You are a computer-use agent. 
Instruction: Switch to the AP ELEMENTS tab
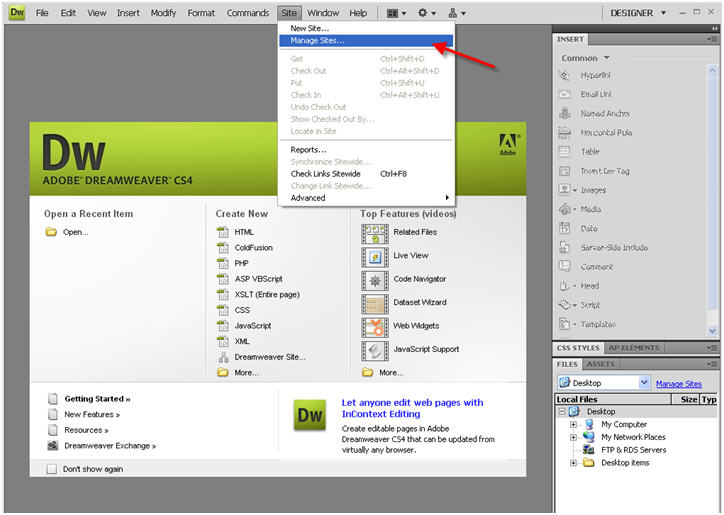(x=634, y=348)
